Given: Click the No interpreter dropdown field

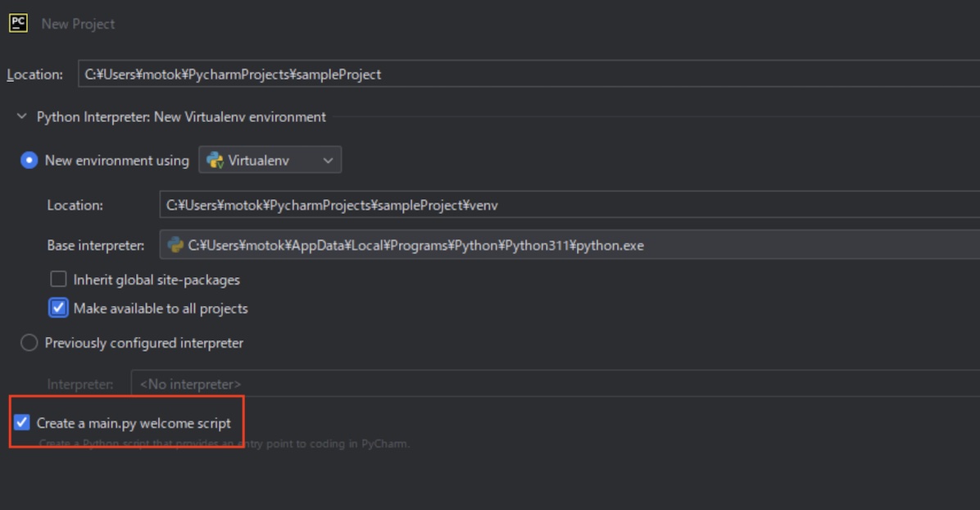Looking at the screenshot, I should 555,384.
